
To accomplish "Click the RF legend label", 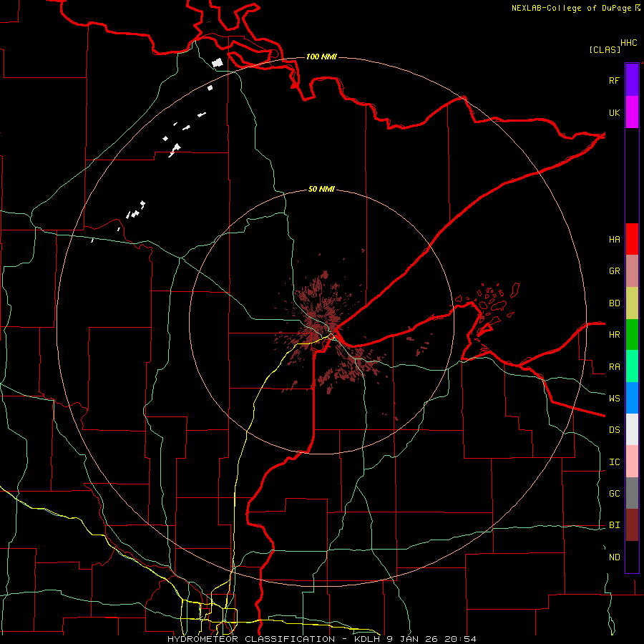I will pos(614,80).
